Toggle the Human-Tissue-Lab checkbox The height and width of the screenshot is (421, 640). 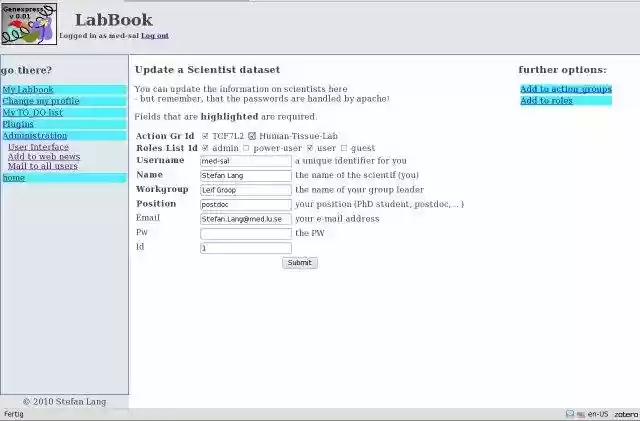point(252,136)
